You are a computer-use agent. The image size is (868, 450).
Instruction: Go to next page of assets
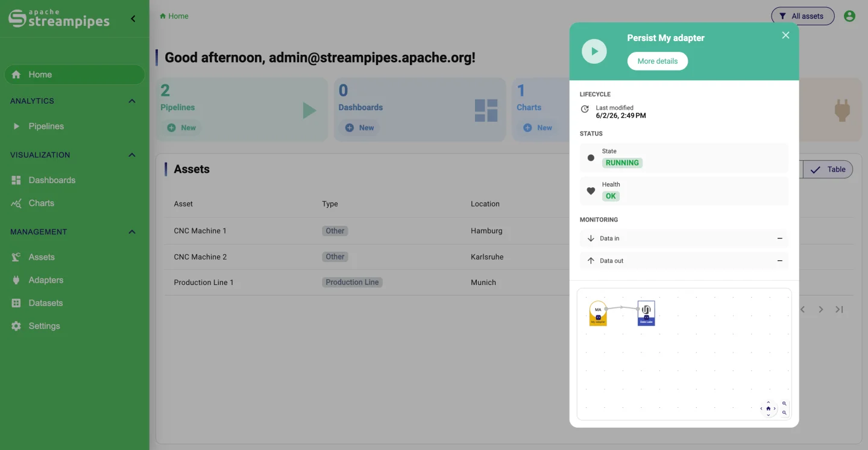point(820,310)
